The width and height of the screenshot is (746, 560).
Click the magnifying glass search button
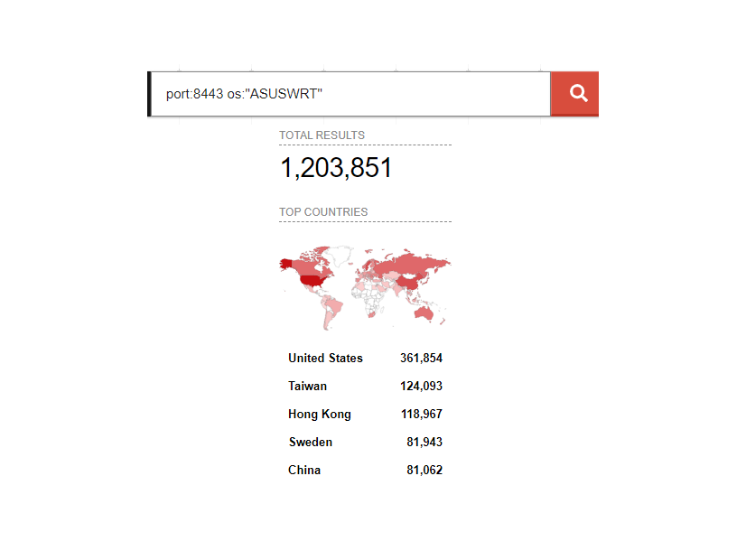(578, 94)
